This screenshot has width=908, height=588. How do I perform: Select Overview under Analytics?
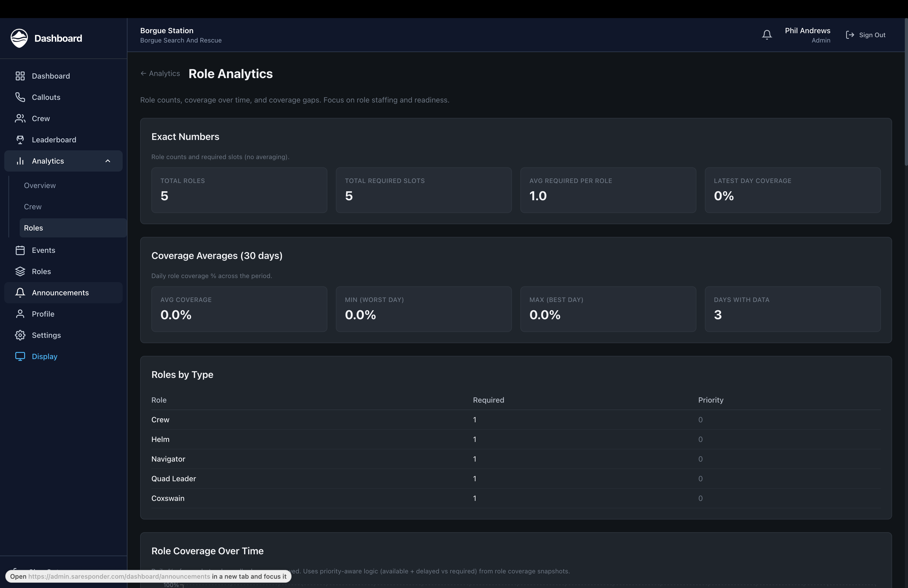(40, 185)
